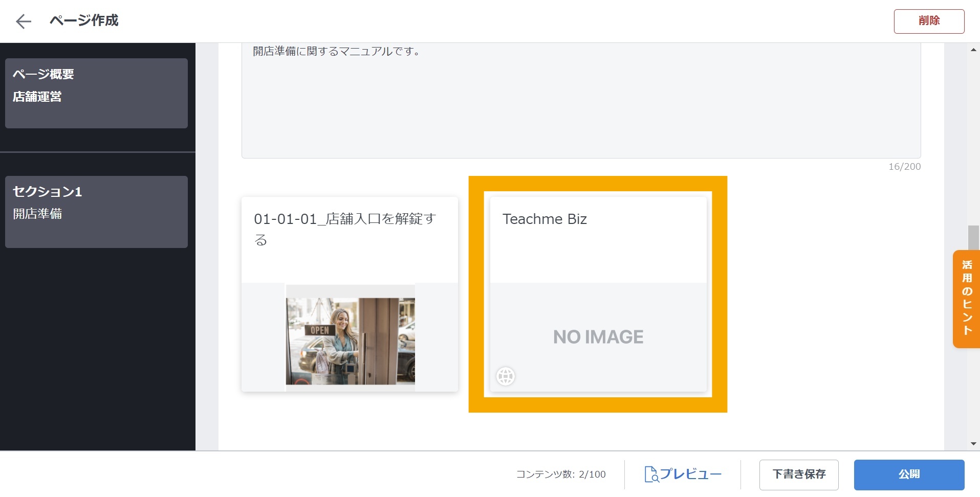Click the vertical scrollbar thumb
Screen dimensions: 980x497
(x=973, y=238)
